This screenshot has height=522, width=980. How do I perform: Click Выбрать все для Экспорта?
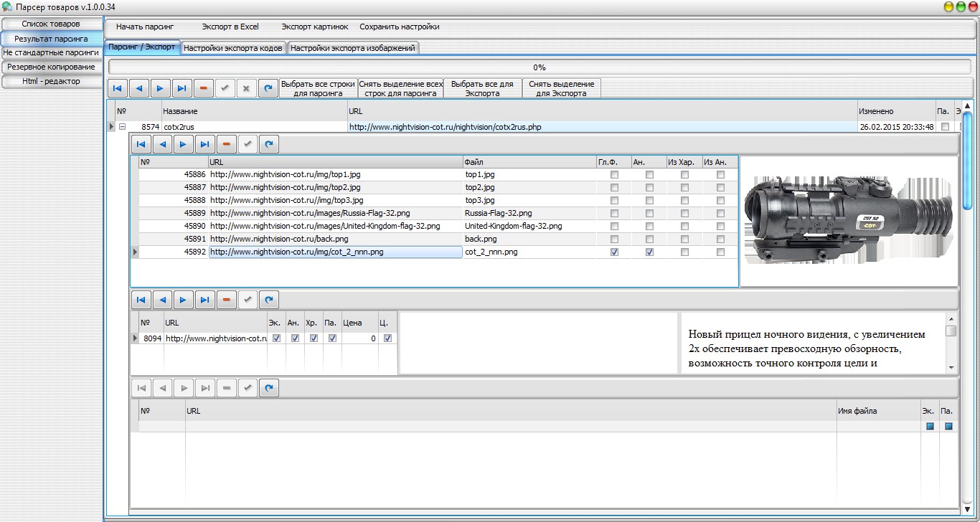tap(483, 88)
